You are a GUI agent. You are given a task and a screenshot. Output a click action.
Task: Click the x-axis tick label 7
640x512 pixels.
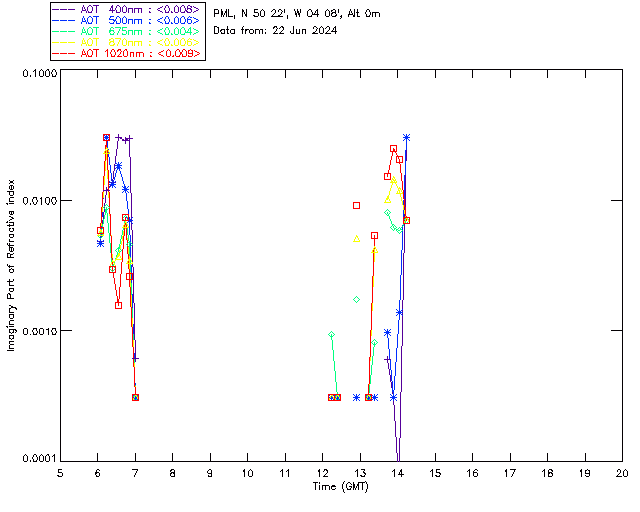[x=135, y=473]
